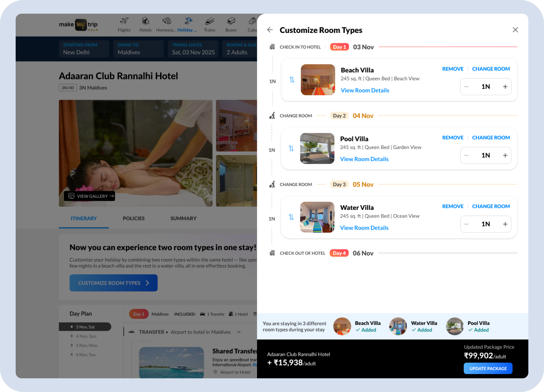Image resolution: width=544 pixels, height=392 pixels.
Task: Open the Flights icon in the navigation
Action: pos(124,21)
